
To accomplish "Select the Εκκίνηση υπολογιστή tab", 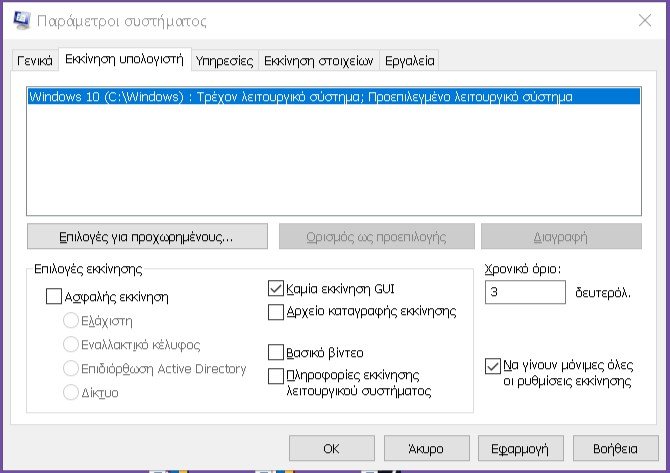I will tap(124, 60).
